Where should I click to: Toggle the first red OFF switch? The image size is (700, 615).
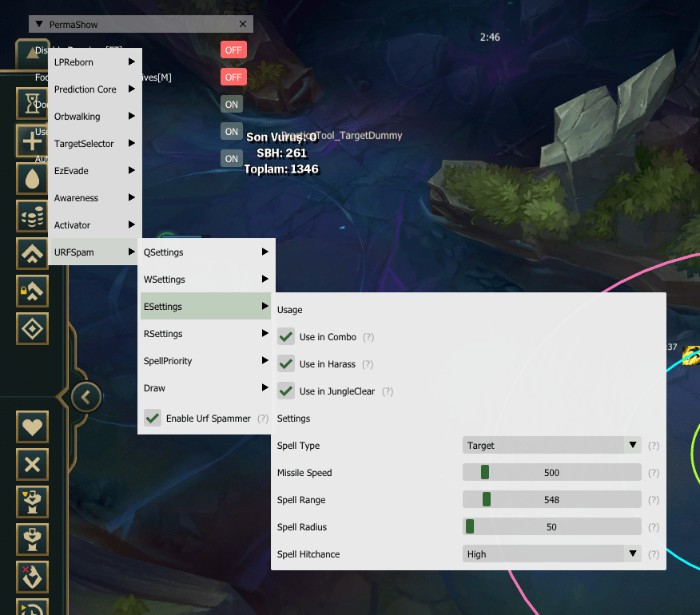click(x=233, y=50)
